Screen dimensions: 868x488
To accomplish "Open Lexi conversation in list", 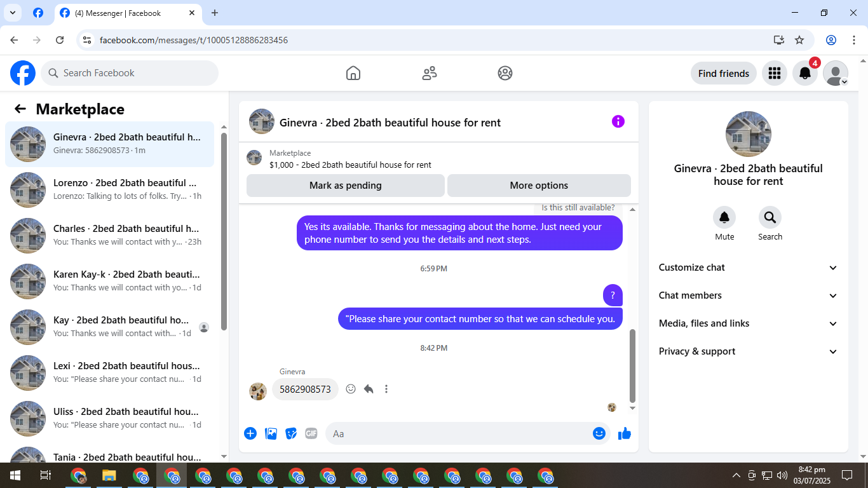I will point(109,373).
